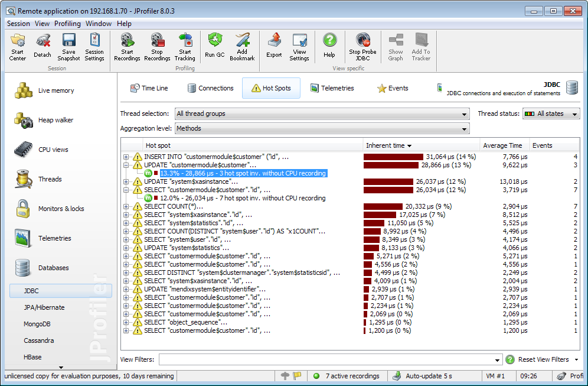The width and height of the screenshot is (588, 386).
Task: Select JPA/Hibernate probe
Action: click(x=44, y=307)
